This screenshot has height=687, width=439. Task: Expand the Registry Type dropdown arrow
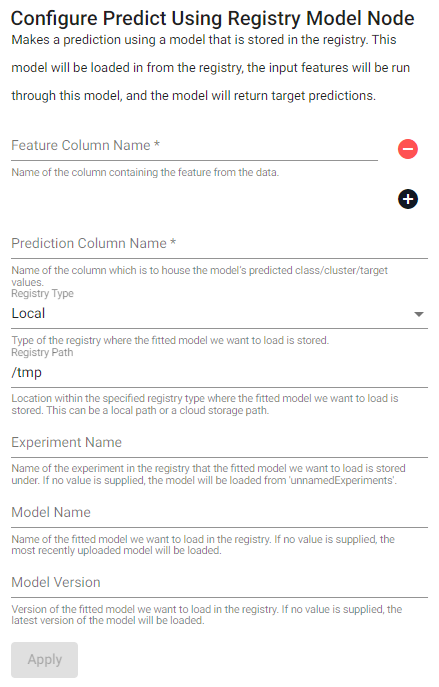click(x=419, y=314)
